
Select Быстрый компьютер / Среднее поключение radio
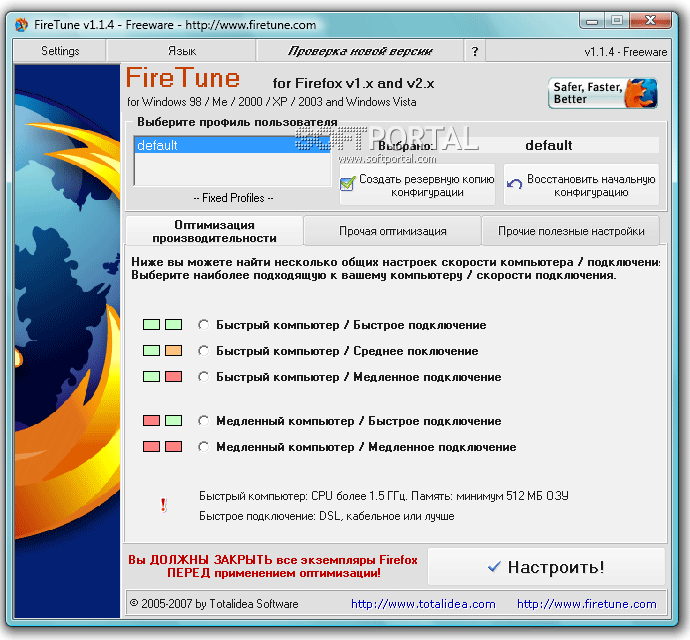pos(203,351)
